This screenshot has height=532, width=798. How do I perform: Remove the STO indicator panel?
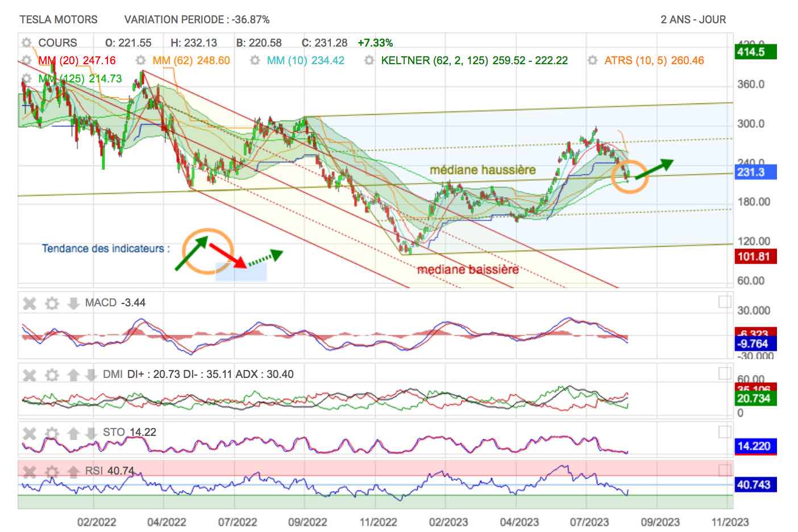click(x=30, y=433)
